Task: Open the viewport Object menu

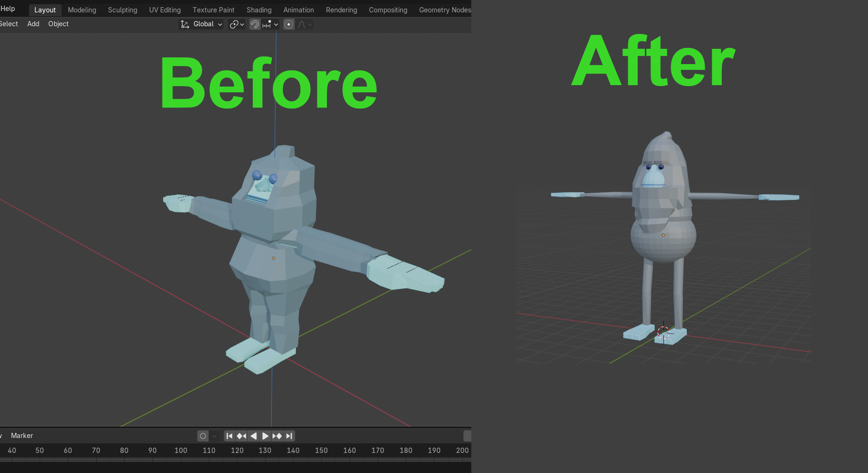Action: pyautogui.click(x=58, y=24)
